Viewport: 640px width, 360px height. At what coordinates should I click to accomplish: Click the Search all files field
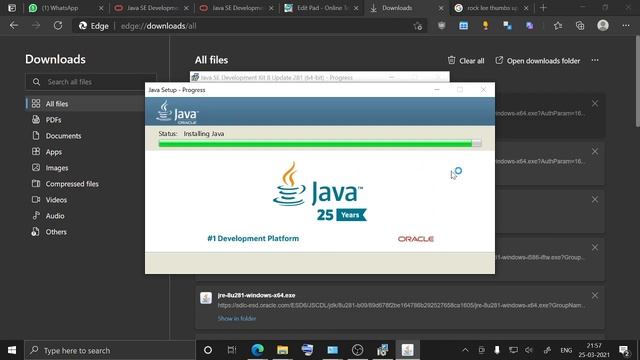click(x=91, y=82)
